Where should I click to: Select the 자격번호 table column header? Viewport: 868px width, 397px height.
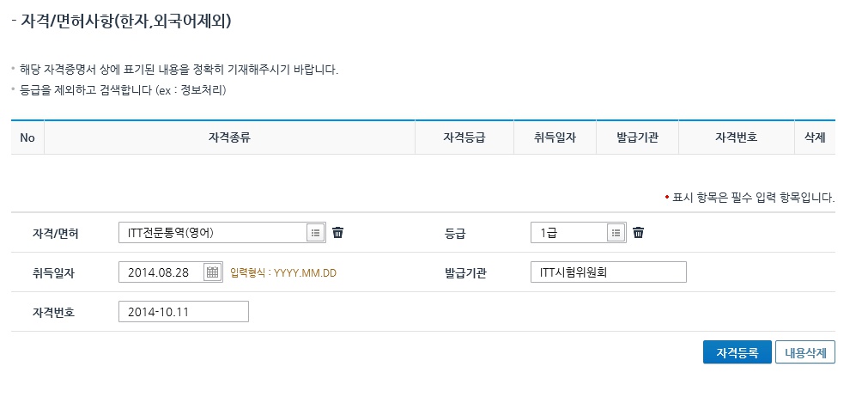[736, 137]
